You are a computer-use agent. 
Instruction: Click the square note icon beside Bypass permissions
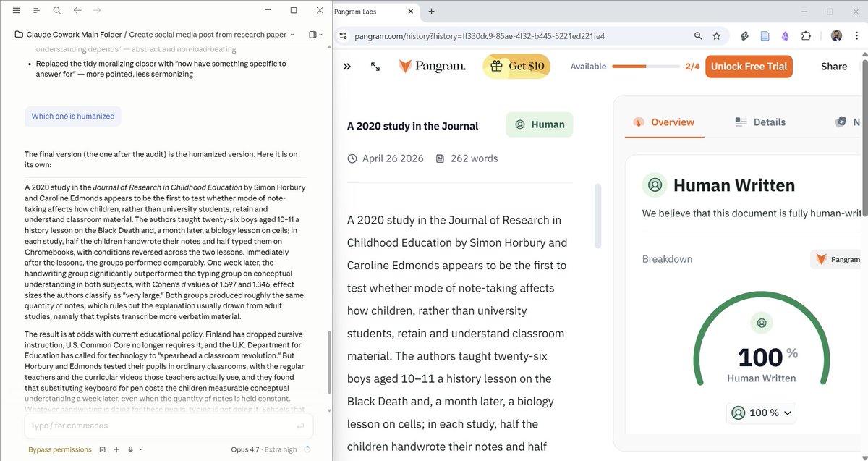102,449
